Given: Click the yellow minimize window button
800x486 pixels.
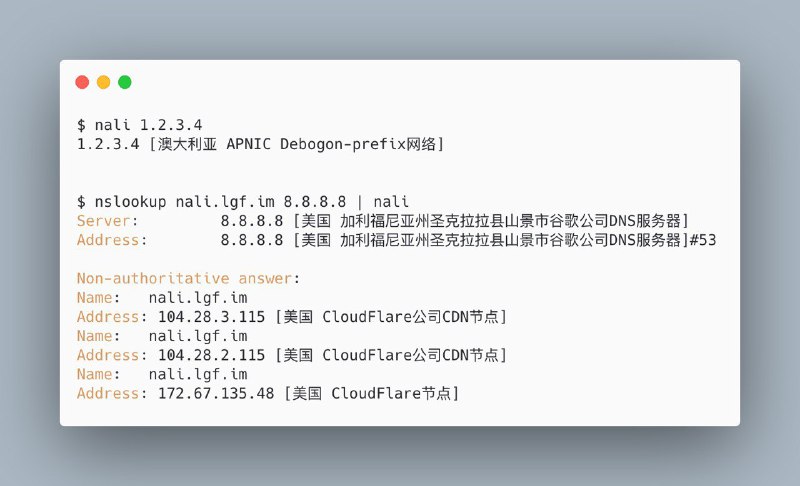Looking at the screenshot, I should tap(104, 82).
